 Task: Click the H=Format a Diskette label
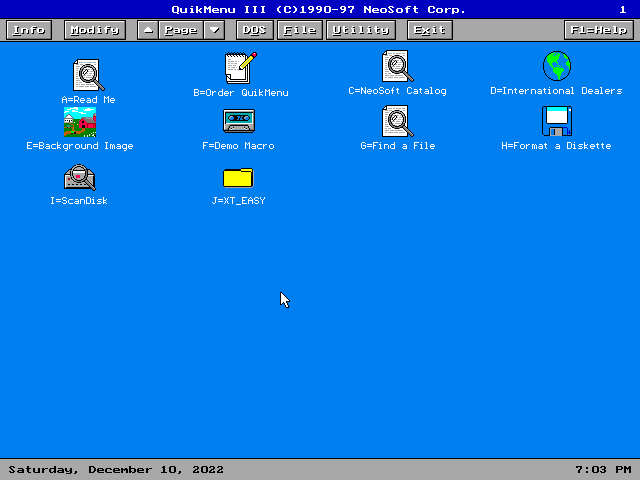556,146
